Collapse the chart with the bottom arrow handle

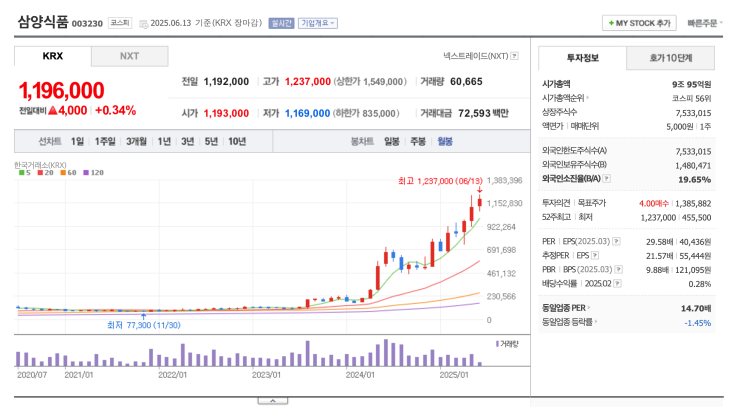[x=272, y=401]
